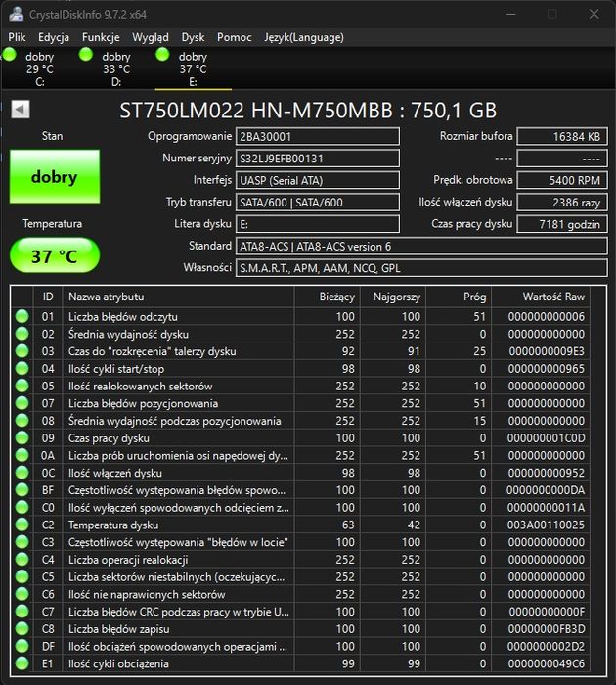Image resolution: width=616 pixels, height=685 pixels.
Task: Click the interface field UASP (Serial ATA)
Action: point(318,180)
